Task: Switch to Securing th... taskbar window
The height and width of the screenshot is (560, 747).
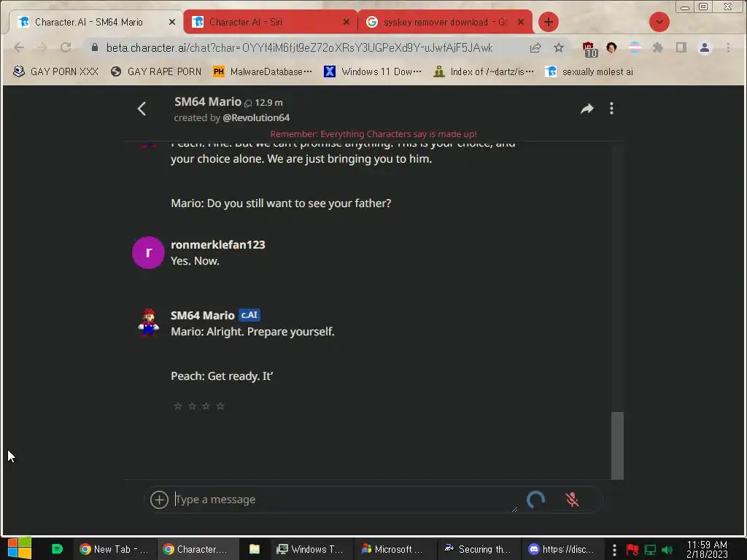Action: point(477,549)
